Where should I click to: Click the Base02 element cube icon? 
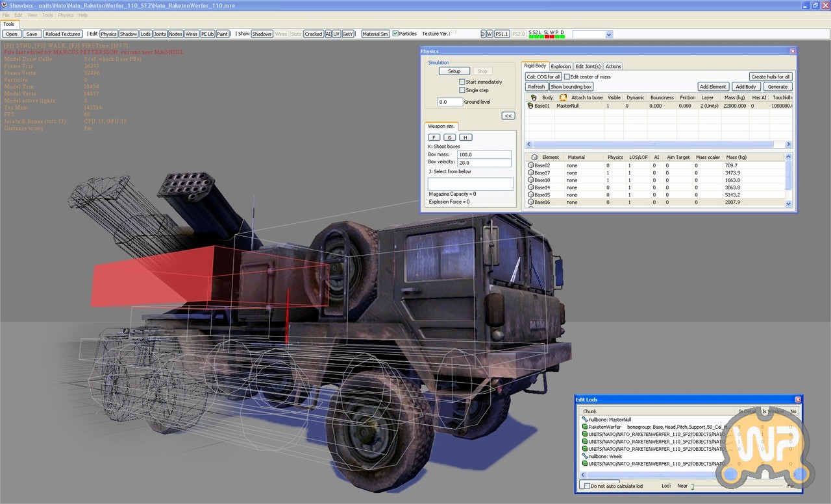530,165
